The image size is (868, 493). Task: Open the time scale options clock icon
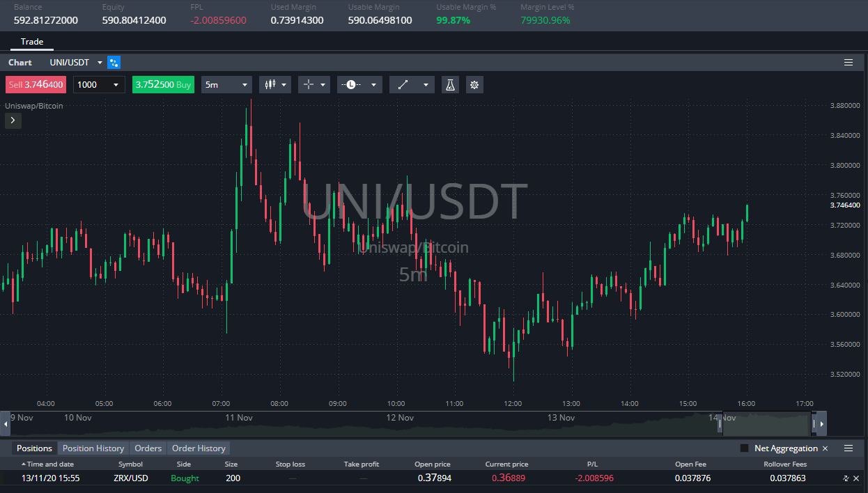click(x=351, y=85)
